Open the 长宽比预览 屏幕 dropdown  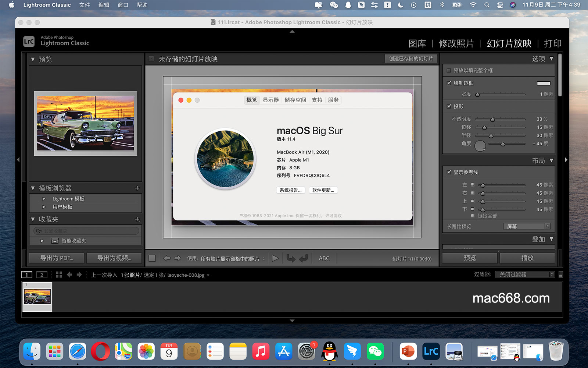click(527, 226)
